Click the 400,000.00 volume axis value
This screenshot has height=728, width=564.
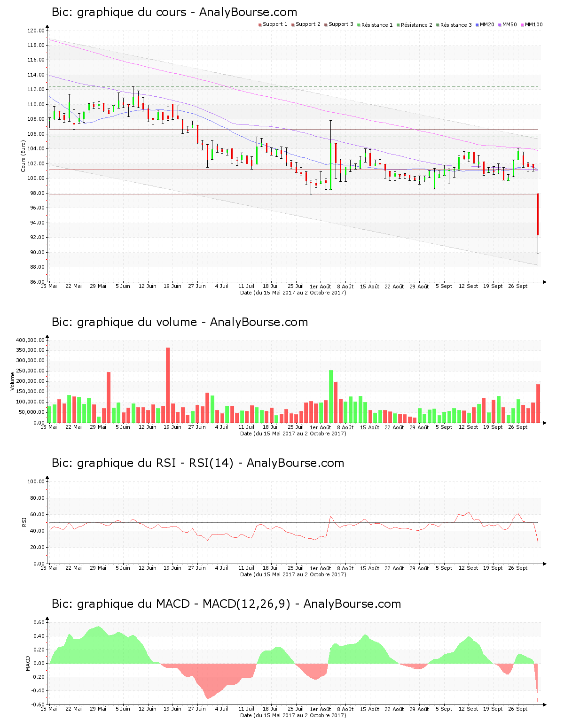pyautogui.click(x=30, y=340)
